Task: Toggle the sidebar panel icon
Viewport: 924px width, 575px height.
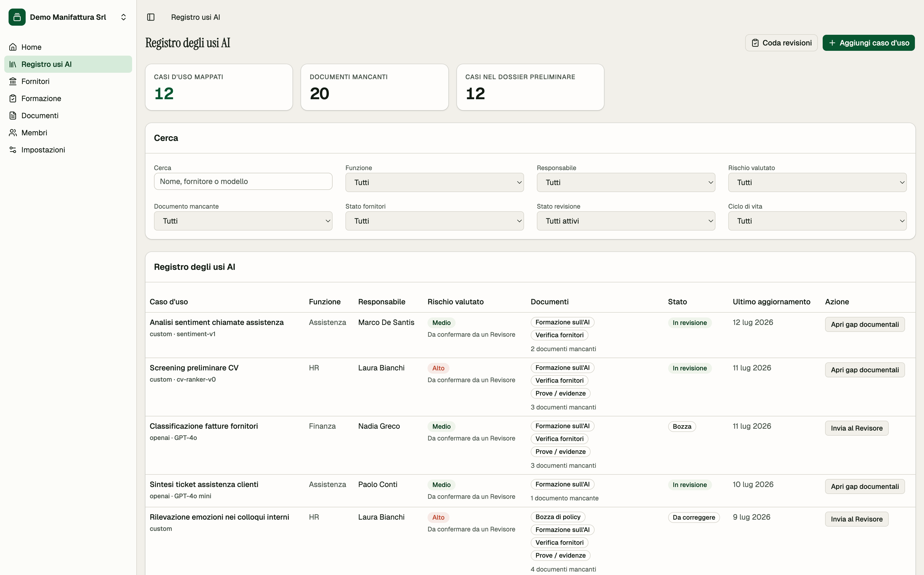Action: pos(151,17)
